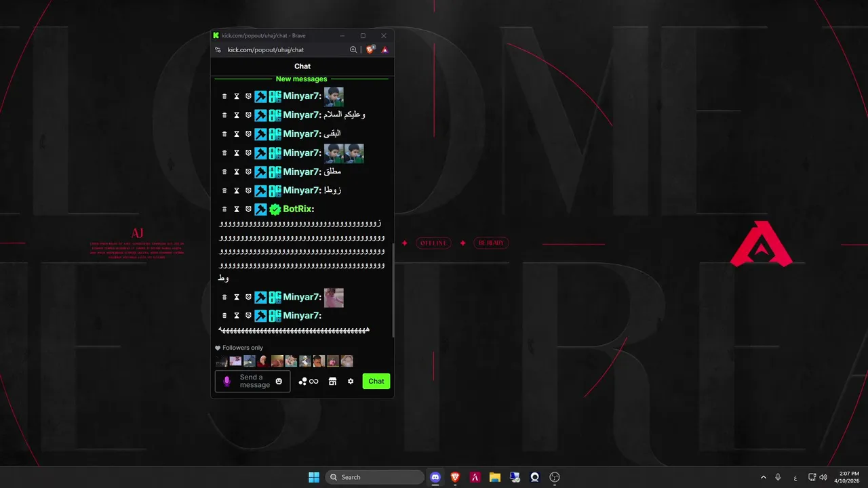
Task: Ban shield on Minyar7's pink baby emote row
Action: coord(248,297)
